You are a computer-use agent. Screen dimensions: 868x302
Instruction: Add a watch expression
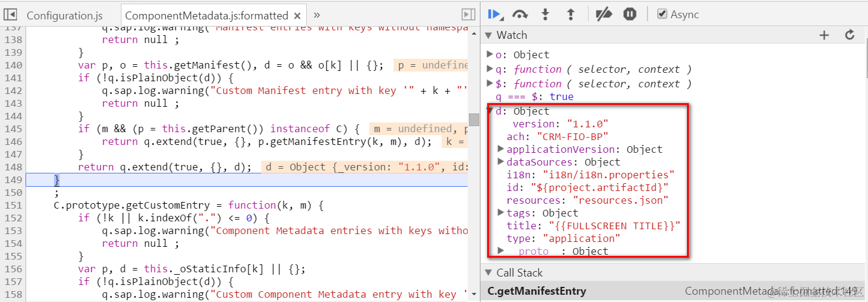(x=824, y=35)
